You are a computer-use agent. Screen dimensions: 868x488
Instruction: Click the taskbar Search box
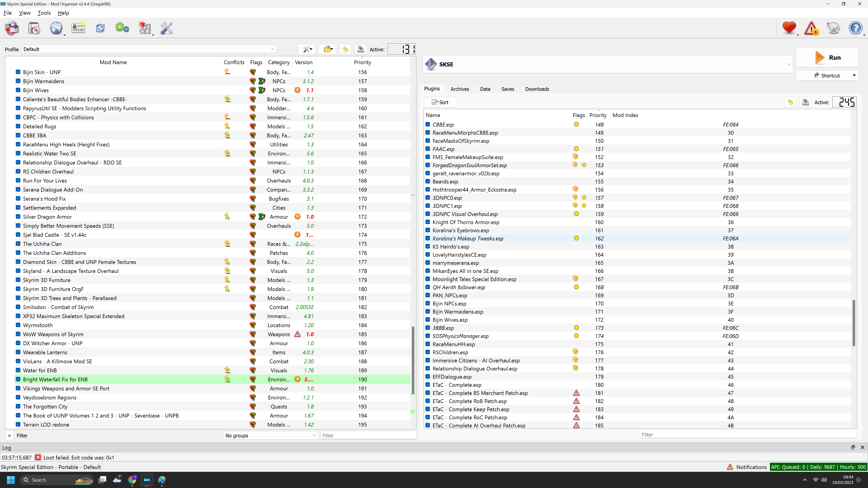(57, 480)
